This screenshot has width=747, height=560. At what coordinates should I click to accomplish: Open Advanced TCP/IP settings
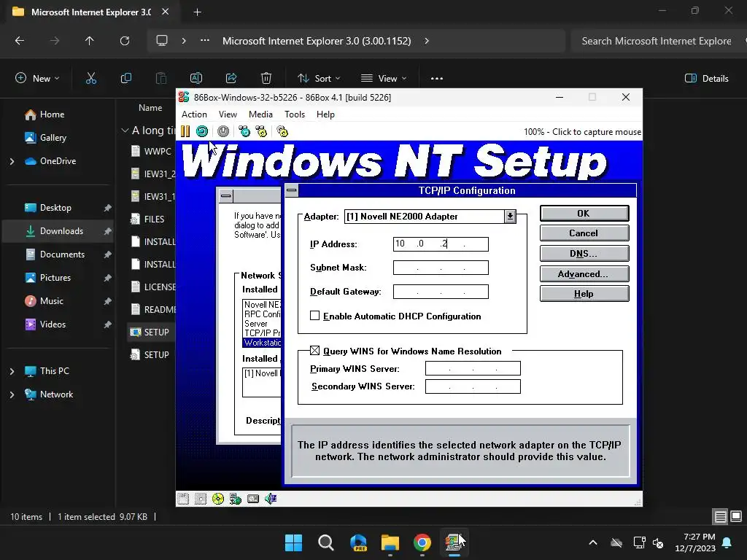(x=584, y=274)
